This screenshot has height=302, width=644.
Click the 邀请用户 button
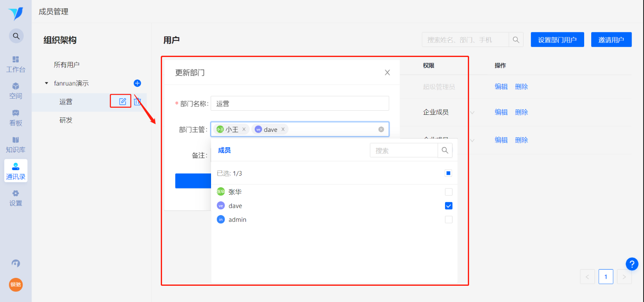click(611, 40)
